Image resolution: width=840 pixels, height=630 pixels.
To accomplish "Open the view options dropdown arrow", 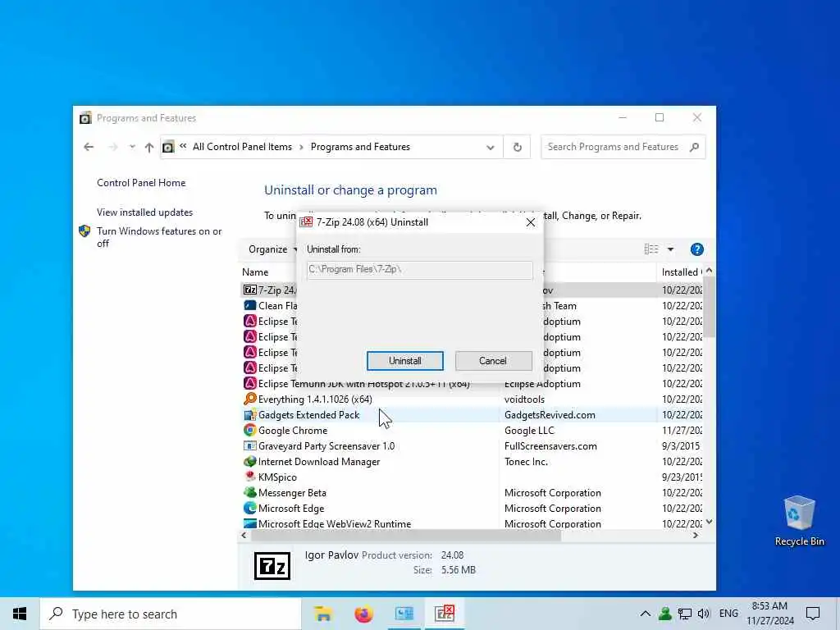I will click(x=670, y=249).
